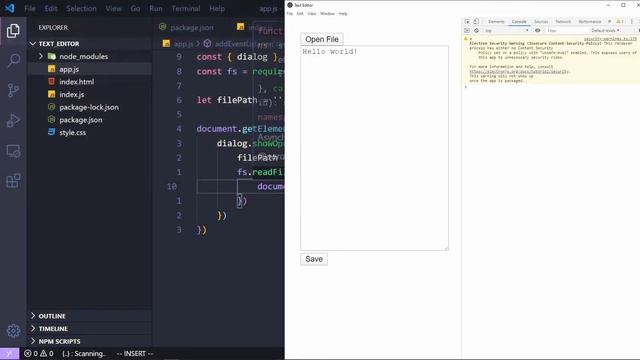The height and width of the screenshot is (360, 640).
Task: Switch to the Network tab in DevTools
Action: (x=563, y=21)
